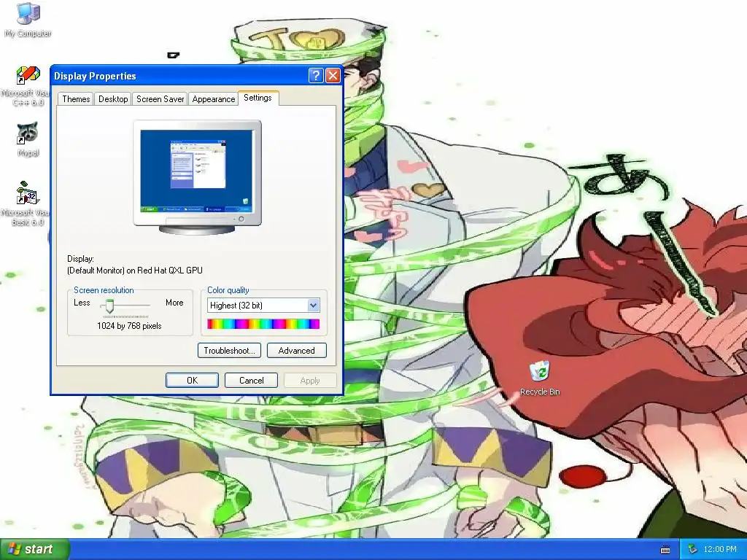The image size is (747, 560).
Task: Switch to the Themes tab
Action: point(76,99)
